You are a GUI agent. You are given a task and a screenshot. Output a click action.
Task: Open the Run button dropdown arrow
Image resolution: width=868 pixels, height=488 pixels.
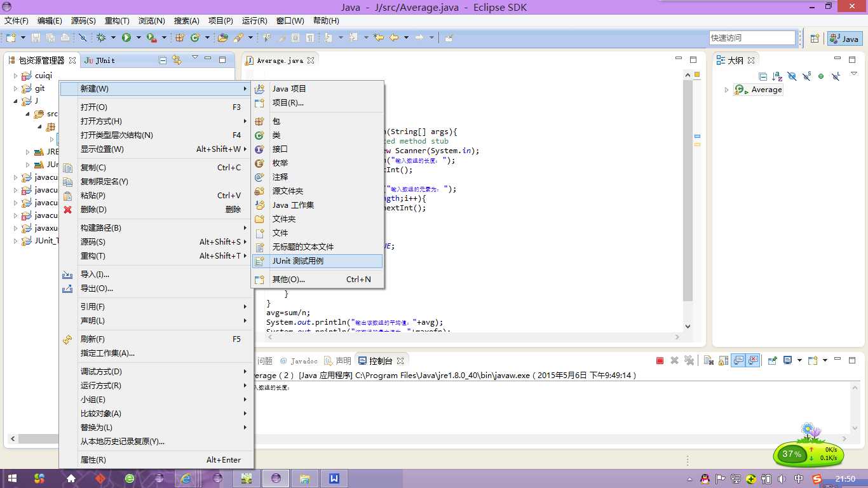click(x=139, y=37)
